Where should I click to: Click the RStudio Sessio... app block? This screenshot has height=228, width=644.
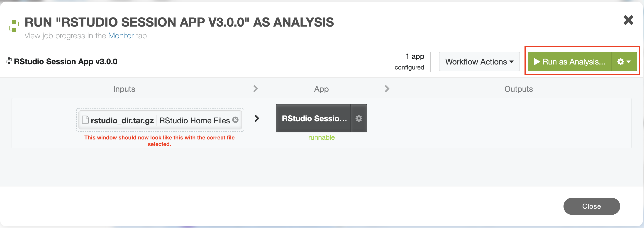point(314,118)
